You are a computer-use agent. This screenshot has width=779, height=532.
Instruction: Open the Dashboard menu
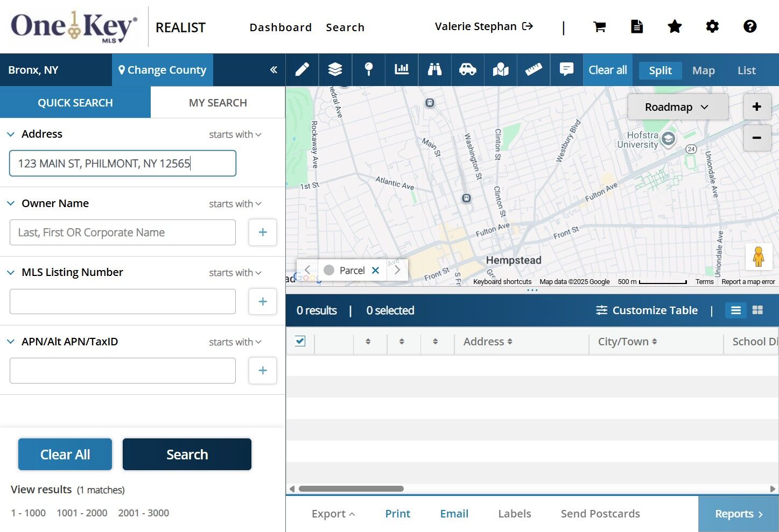coord(280,27)
